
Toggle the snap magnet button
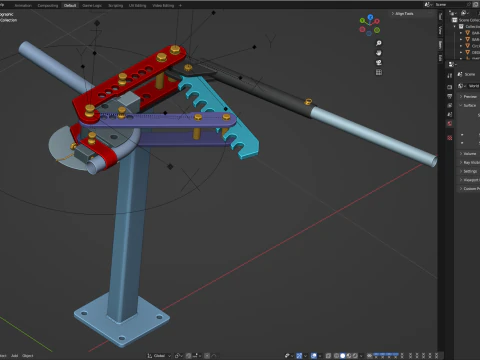(188, 356)
